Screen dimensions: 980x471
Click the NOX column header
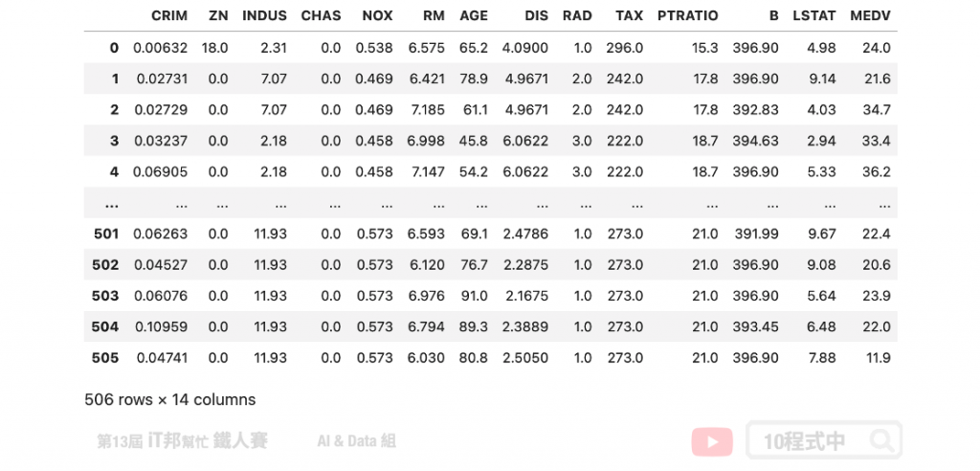click(x=377, y=16)
